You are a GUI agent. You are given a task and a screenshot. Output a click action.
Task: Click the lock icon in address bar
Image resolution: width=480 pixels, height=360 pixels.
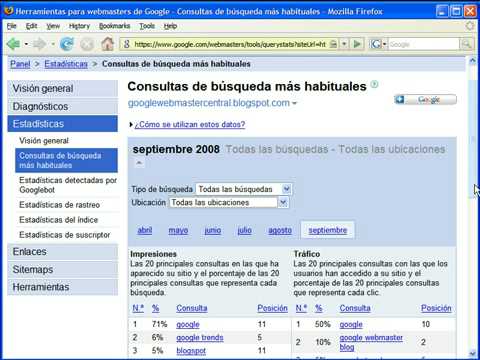[x=333, y=44]
